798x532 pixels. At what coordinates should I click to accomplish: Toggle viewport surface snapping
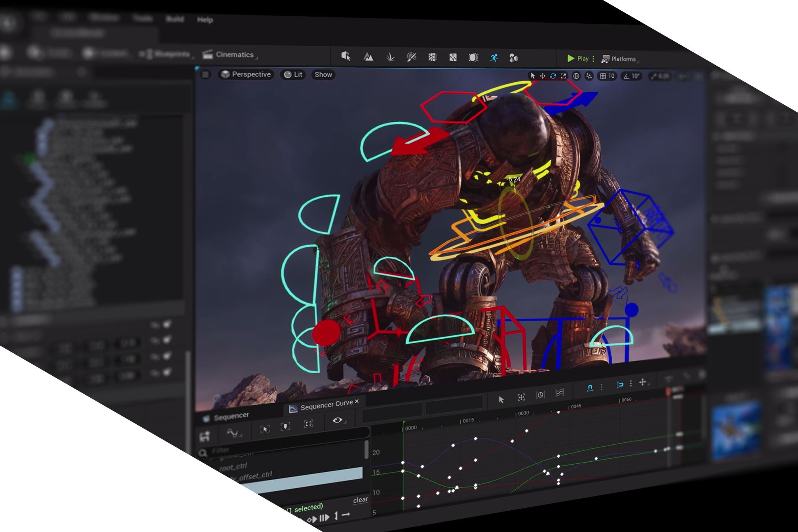click(589, 76)
